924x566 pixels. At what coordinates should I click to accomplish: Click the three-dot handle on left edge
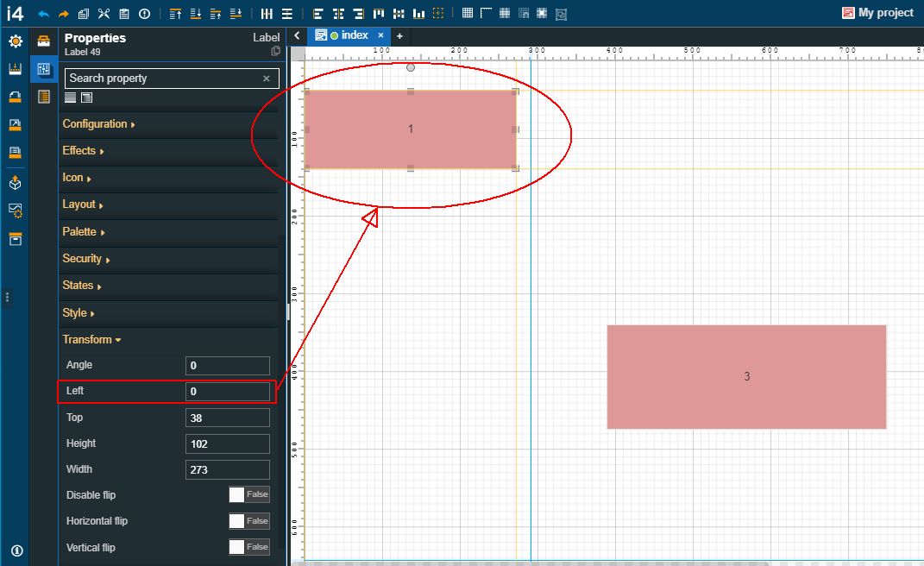coord(7,297)
